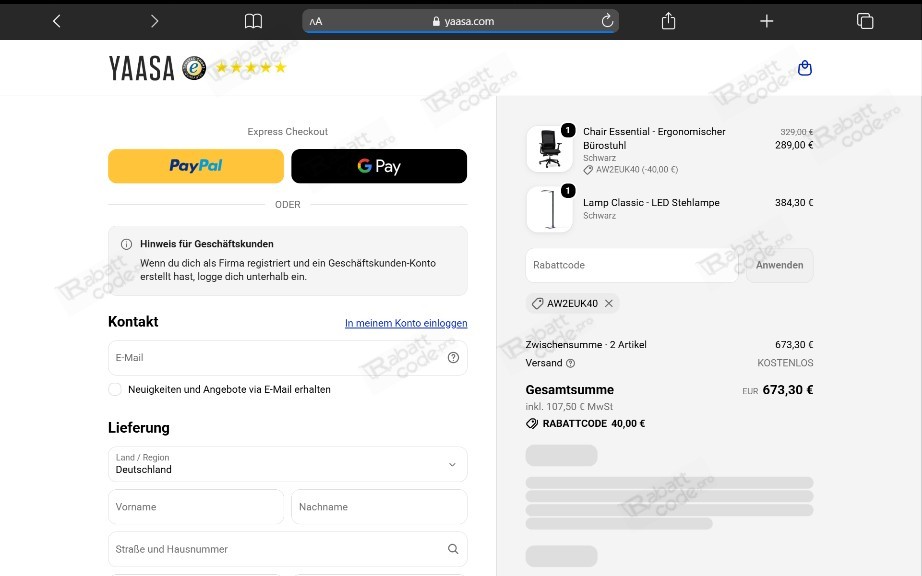Click the five-star rating in the header
This screenshot has width=922, height=576.
(x=250, y=67)
